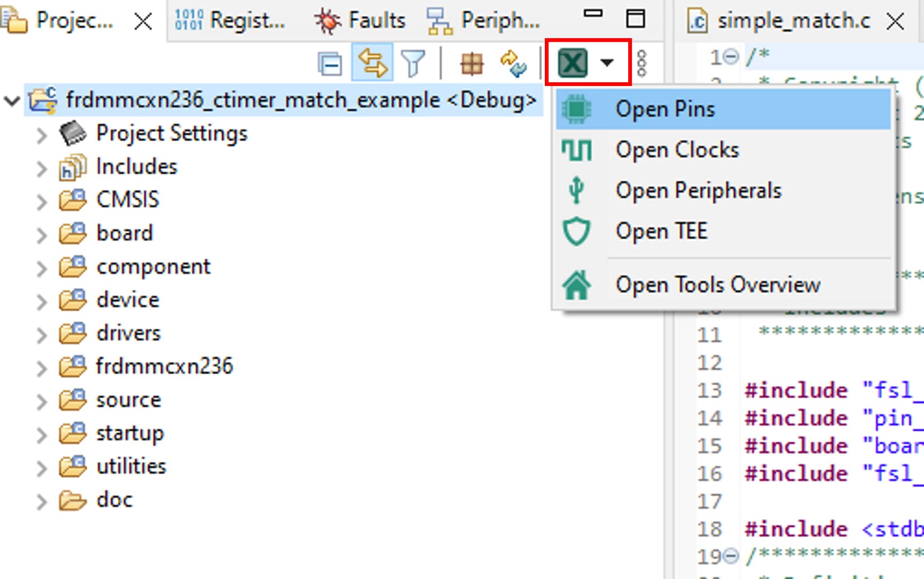Image resolution: width=924 pixels, height=579 pixels.
Task: Open the view menu three-dots icon
Action: coord(642,63)
